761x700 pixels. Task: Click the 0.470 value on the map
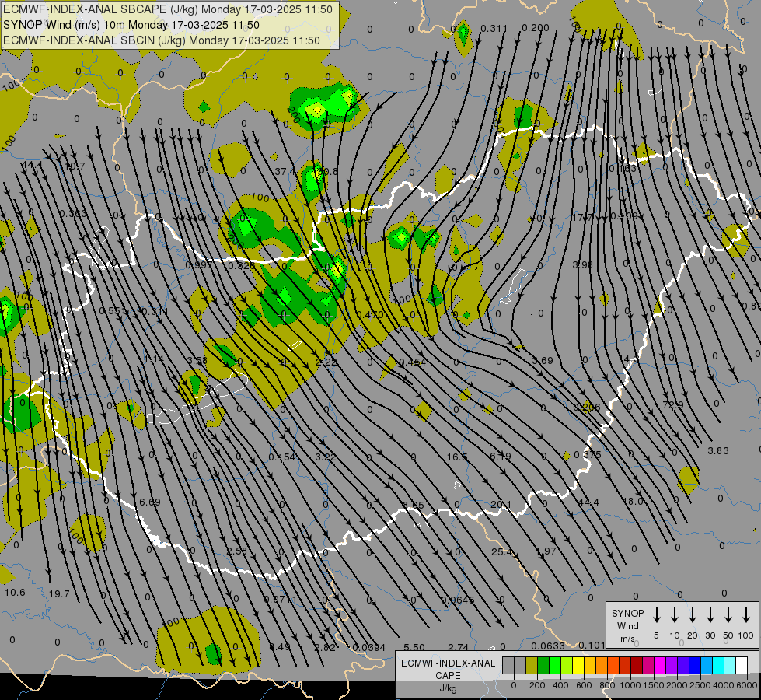tap(370, 315)
